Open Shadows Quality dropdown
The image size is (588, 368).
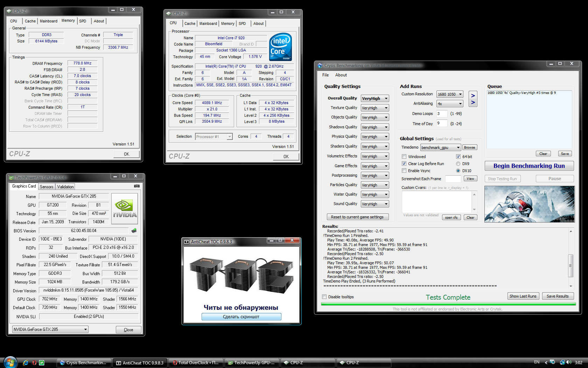click(x=375, y=127)
